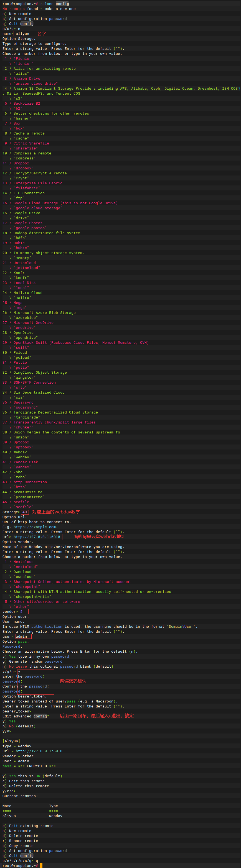Image resolution: width=241 pixels, height=868 pixels.
Task: Click the 'Generate random password' option line
Action: (x=32, y=662)
